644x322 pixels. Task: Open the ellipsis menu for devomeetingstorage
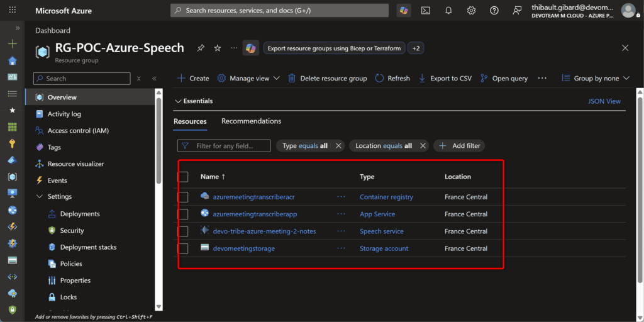[341, 248]
